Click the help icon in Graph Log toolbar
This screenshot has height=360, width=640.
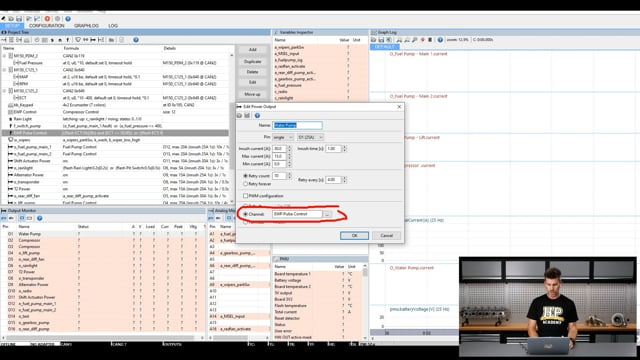click(x=440, y=40)
